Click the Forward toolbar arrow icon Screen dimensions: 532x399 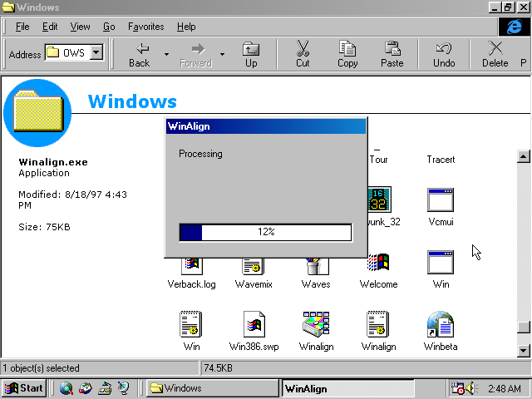click(198, 49)
